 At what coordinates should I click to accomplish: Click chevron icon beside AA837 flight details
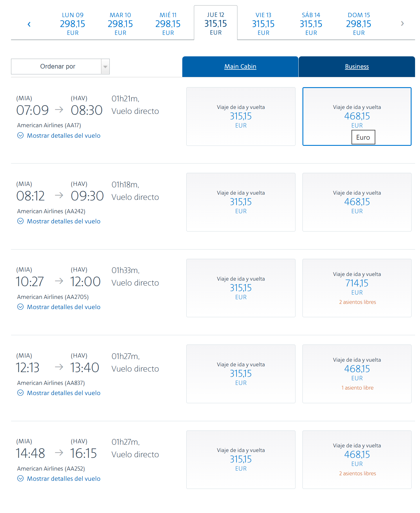[x=20, y=393]
